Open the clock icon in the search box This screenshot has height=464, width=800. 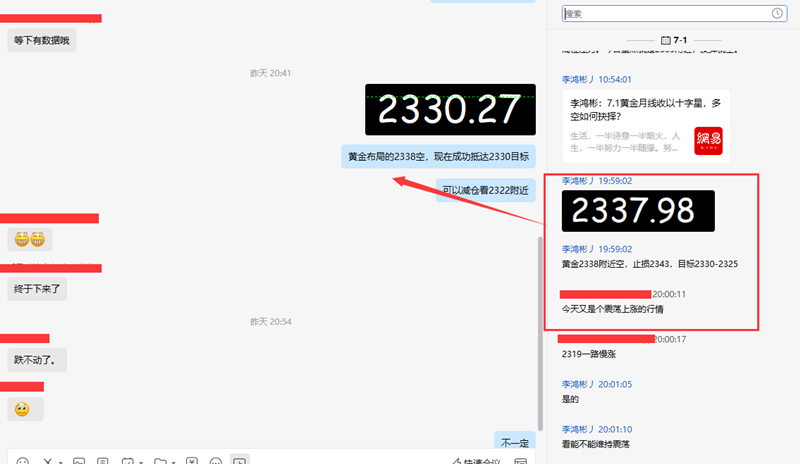click(x=777, y=14)
